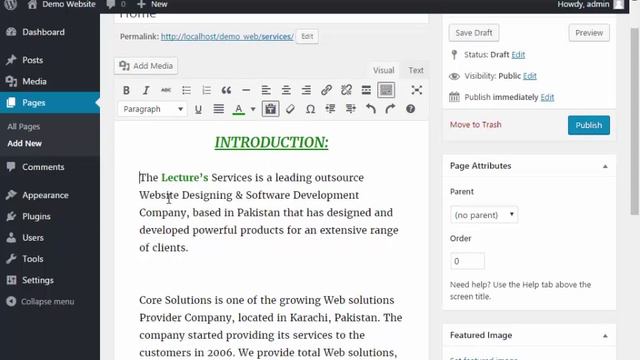The image size is (640, 360).
Task: Switch to the Text editor tab
Action: [x=416, y=70]
